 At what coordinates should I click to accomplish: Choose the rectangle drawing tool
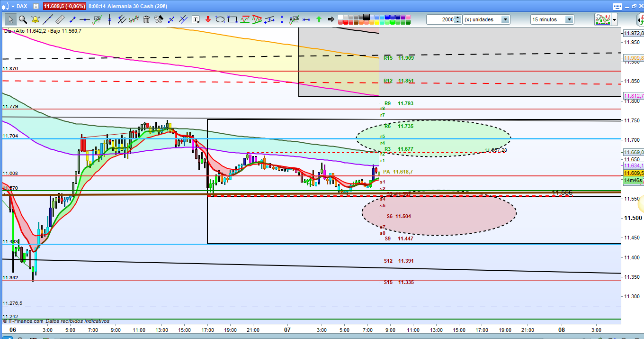pos(232,19)
